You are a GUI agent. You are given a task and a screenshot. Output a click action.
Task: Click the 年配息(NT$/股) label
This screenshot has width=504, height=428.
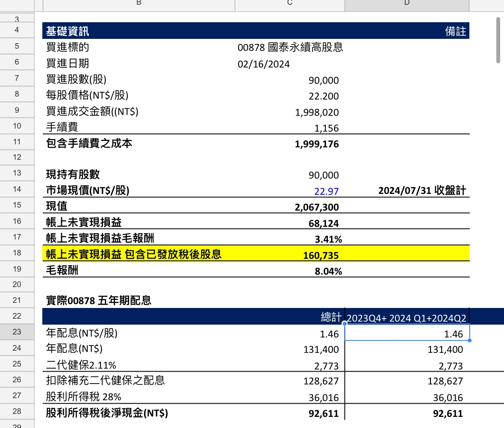(82, 333)
